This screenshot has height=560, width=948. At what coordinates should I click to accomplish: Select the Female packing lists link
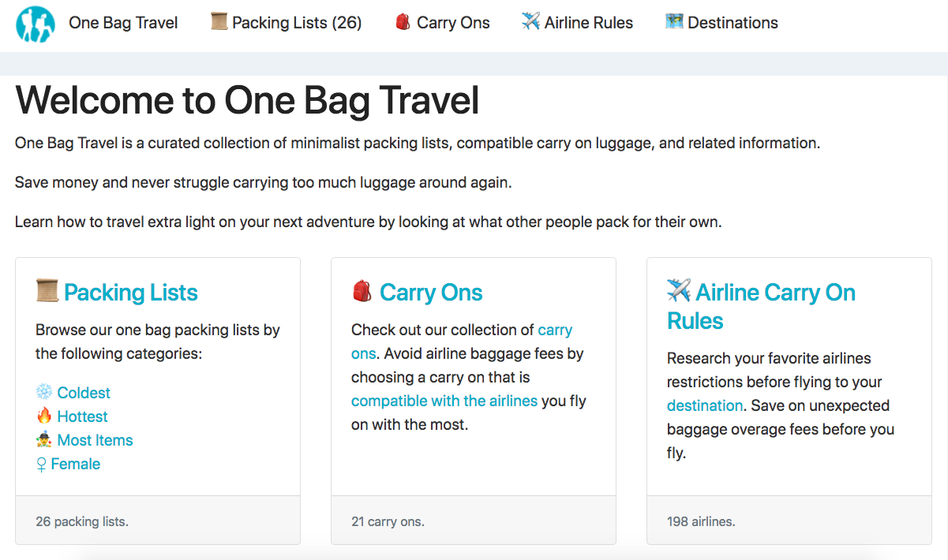tap(74, 463)
